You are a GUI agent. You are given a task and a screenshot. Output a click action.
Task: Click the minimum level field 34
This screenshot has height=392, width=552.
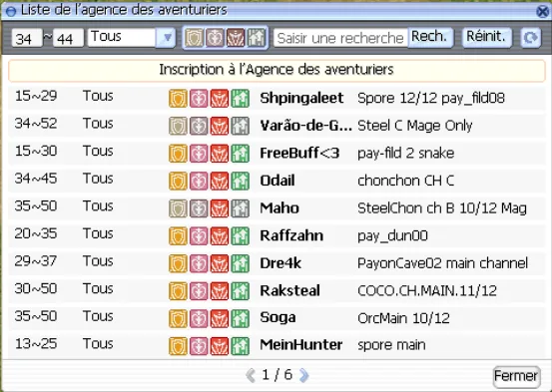click(x=27, y=38)
